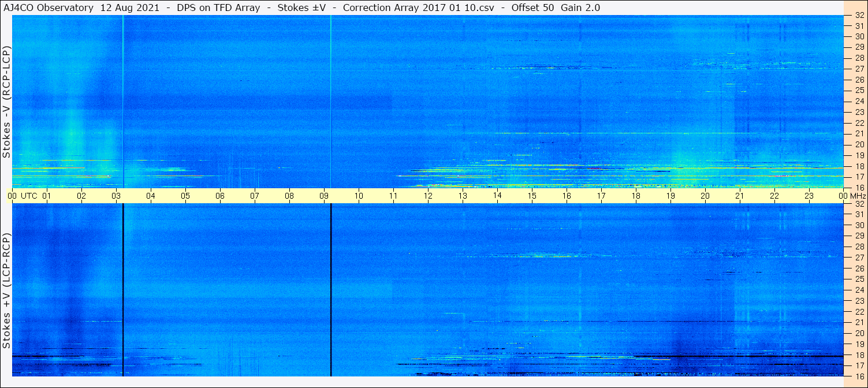Image resolution: width=868 pixels, height=388 pixels.
Task: Select the 20 hour mark on time axis
Action: click(x=705, y=196)
